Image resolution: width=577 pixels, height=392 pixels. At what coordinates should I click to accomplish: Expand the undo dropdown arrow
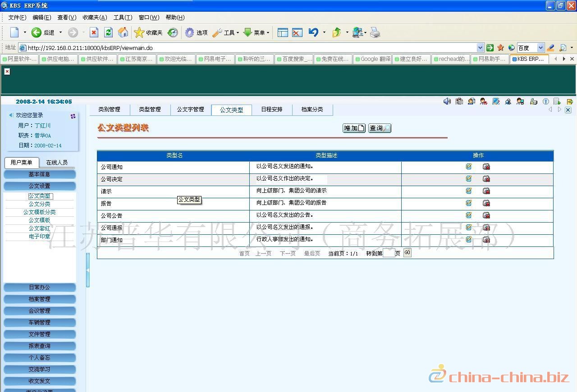coord(324,32)
